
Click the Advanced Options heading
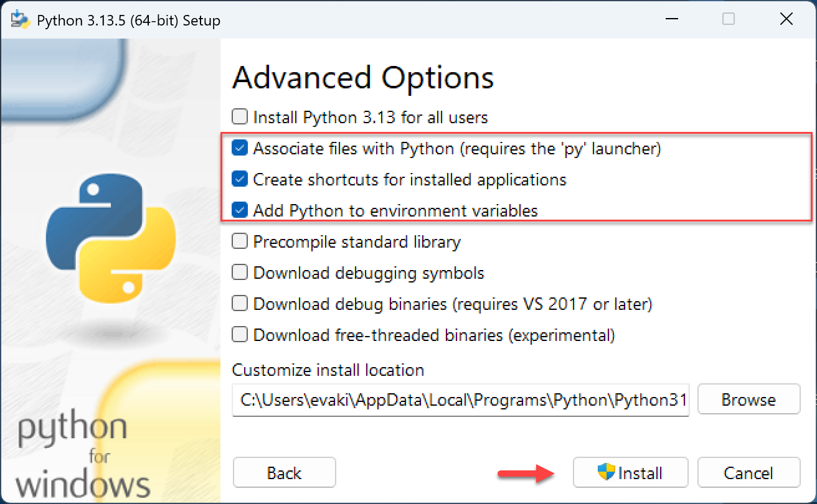coord(363,78)
